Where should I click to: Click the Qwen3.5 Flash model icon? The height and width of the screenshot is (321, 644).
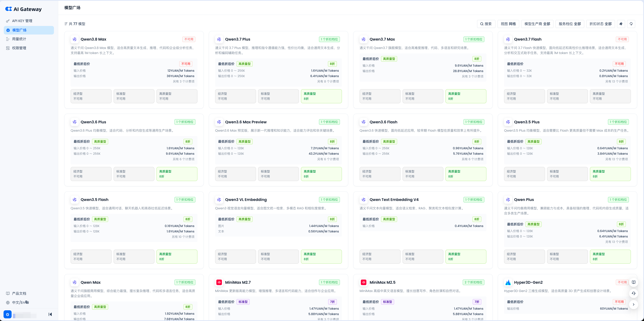(75, 200)
